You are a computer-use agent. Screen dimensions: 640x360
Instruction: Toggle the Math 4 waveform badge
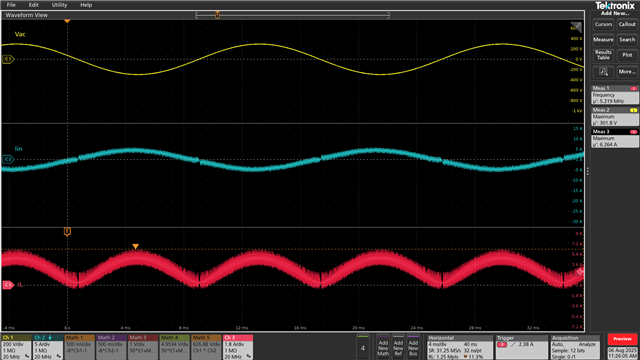[175, 347]
